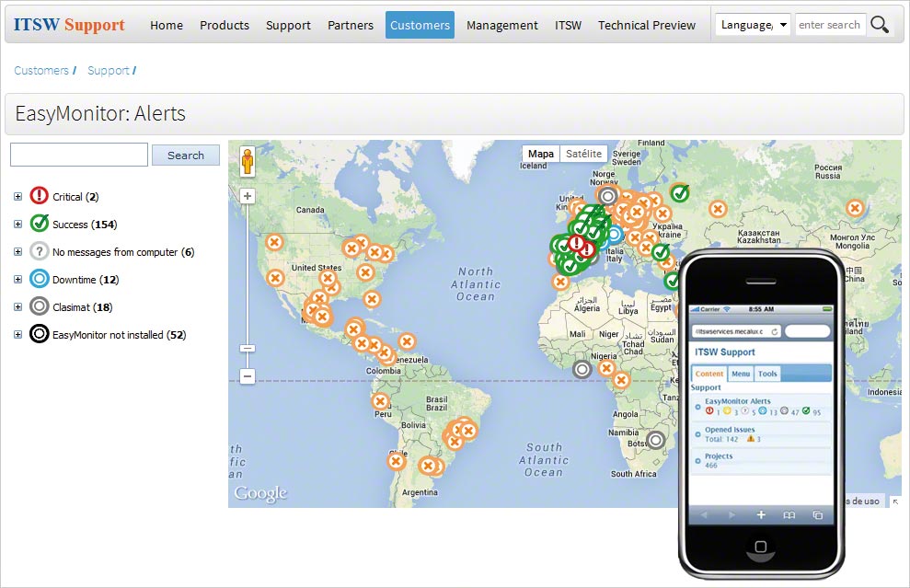Click the alerts filter text box

pos(79,155)
